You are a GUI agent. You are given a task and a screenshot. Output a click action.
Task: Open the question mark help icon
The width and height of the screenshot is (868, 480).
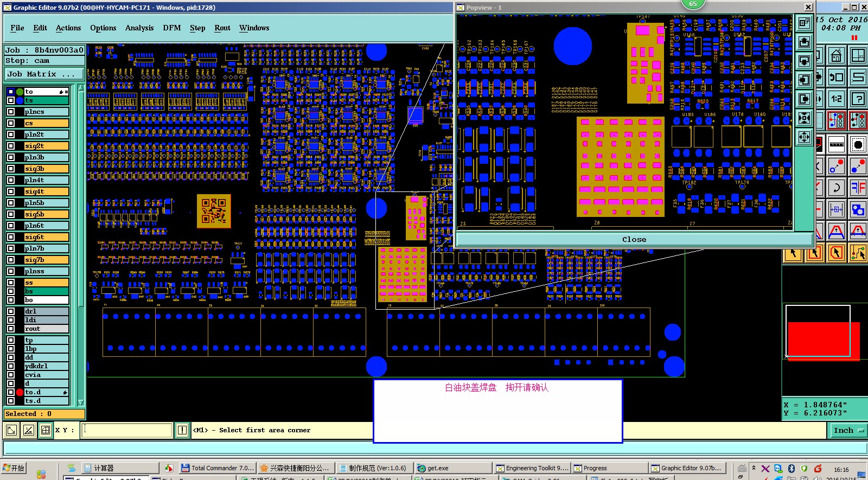point(858,99)
